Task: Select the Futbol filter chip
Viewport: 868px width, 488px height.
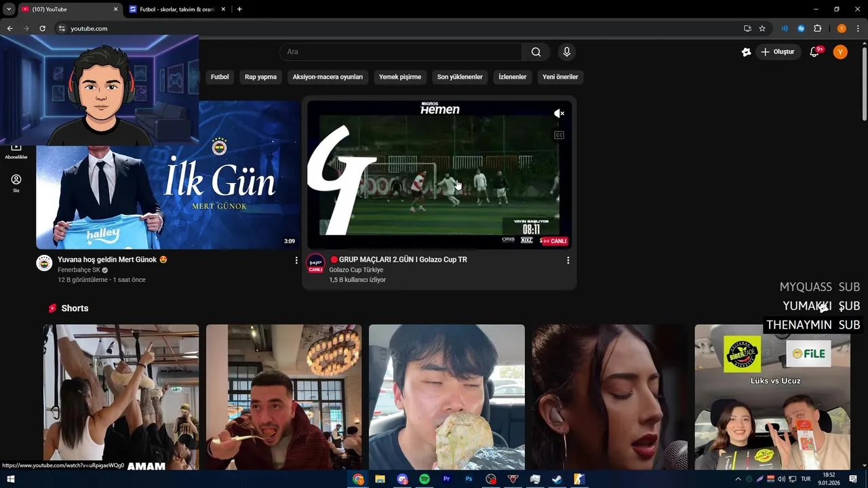Action: coord(220,77)
